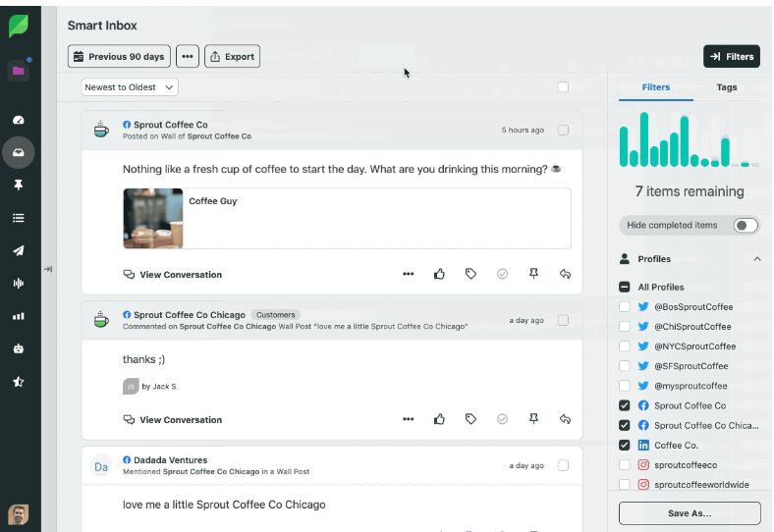This screenshot has width=774, height=532.
Task: Check the @BosSproutCoffee profile checkbox
Action: coord(625,307)
